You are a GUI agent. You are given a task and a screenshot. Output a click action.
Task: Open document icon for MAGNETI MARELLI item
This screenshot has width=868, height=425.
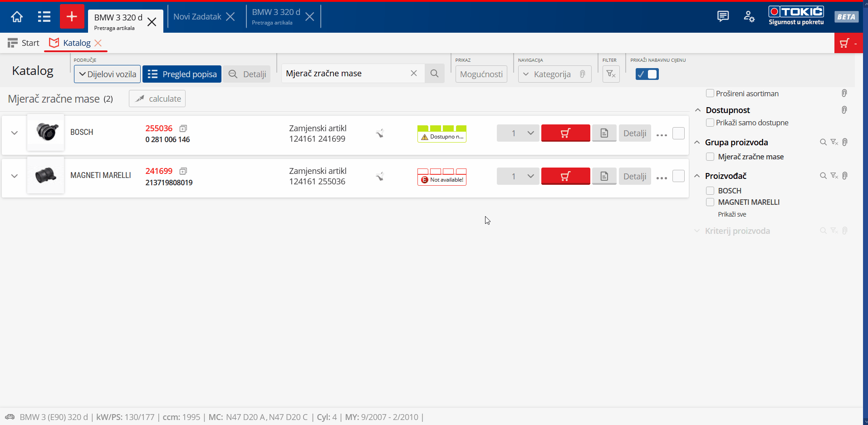pos(604,176)
